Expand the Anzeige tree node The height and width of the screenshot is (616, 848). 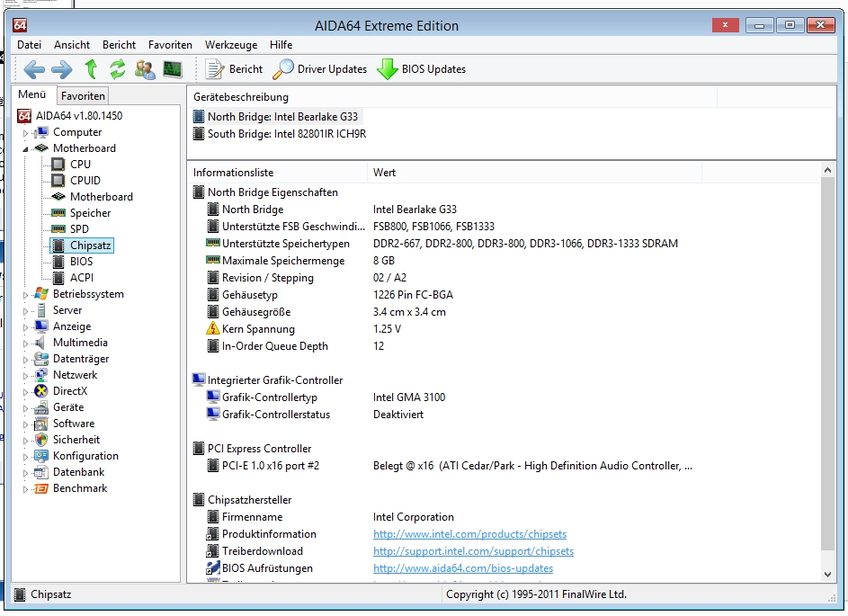tap(25, 327)
